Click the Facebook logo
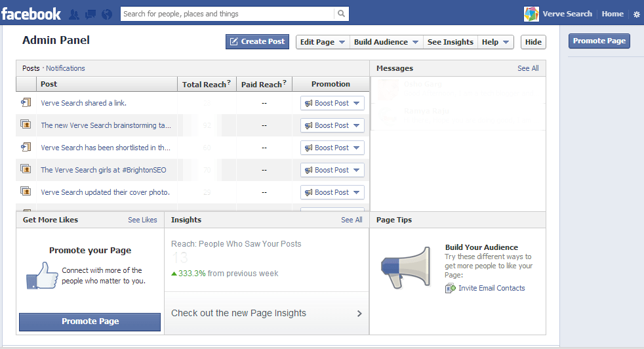 31,14
